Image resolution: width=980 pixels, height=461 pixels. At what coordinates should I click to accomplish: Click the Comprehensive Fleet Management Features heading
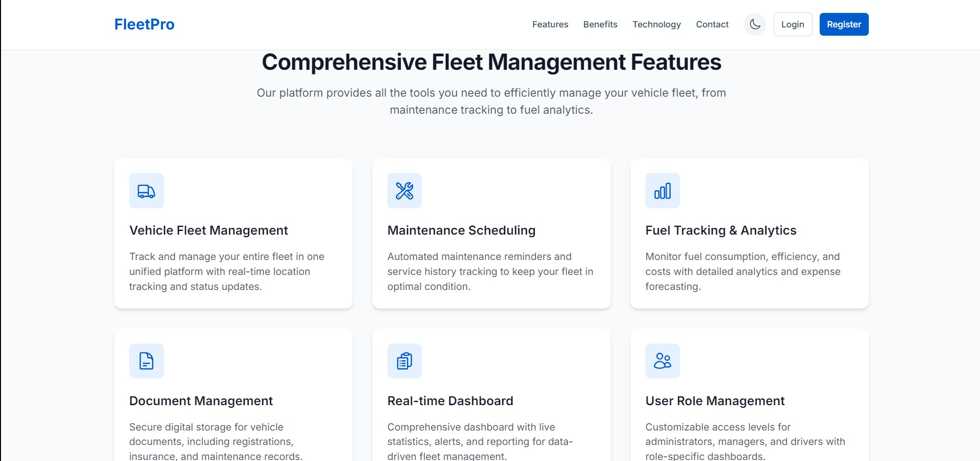(491, 63)
